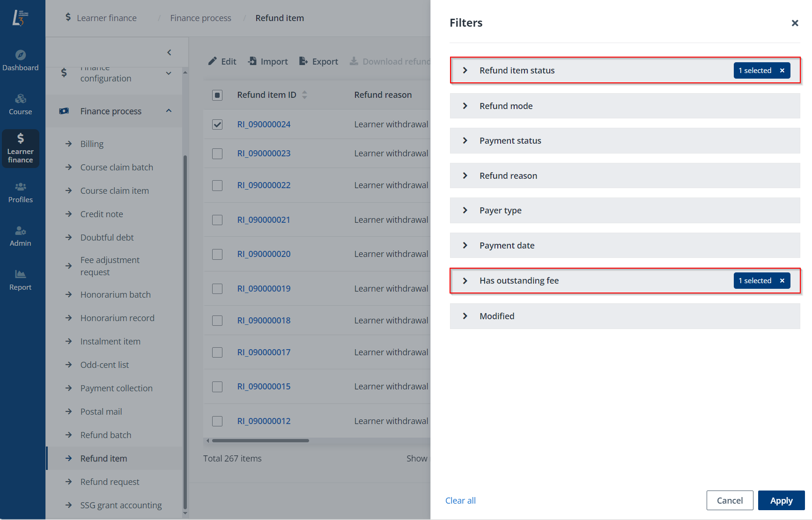The image size is (812, 520).
Task: Click the table horizontal scrollbar
Action: point(260,440)
